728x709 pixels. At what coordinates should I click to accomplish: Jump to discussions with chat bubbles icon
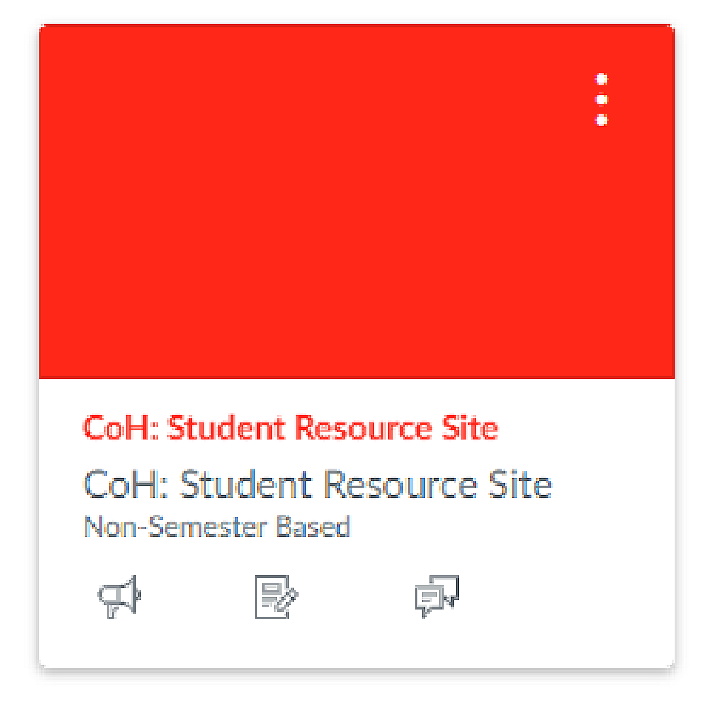click(x=436, y=597)
